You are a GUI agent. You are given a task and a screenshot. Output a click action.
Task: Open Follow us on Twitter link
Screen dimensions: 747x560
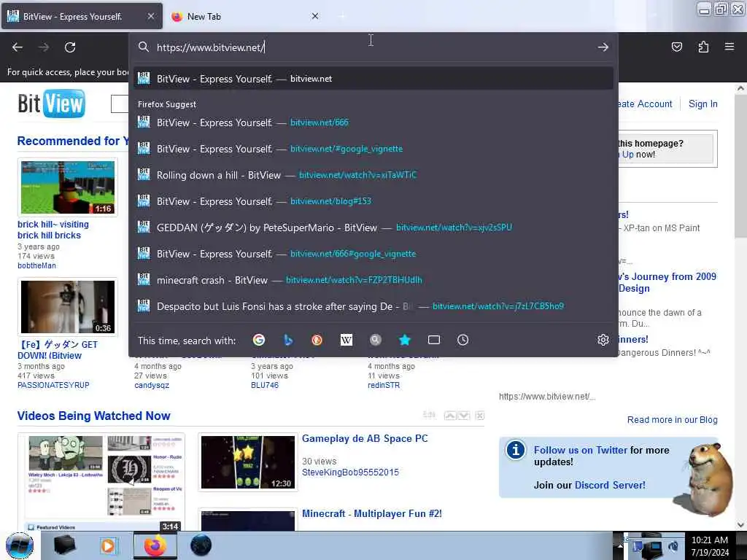(x=580, y=450)
